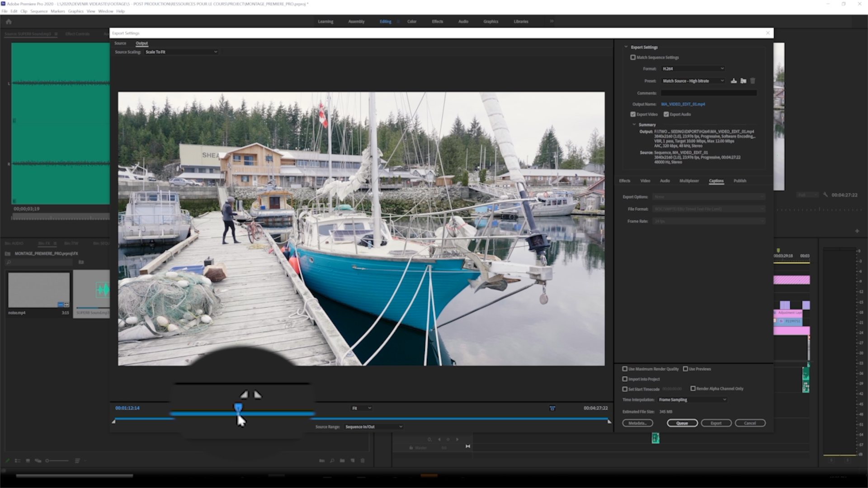Enable Use Maximum Render Quality
This screenshot has height=488, width=868.
625,369
